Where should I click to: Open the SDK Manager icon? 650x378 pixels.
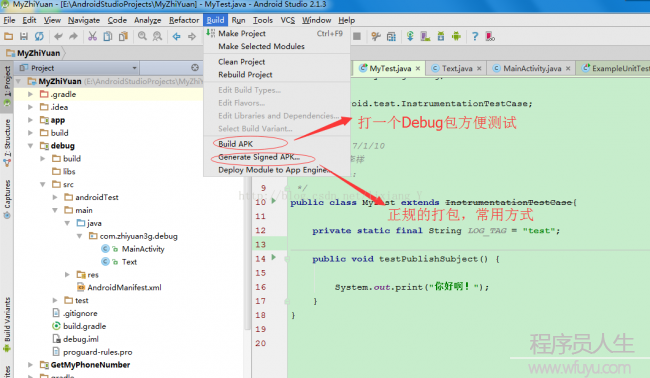point(441,36)
